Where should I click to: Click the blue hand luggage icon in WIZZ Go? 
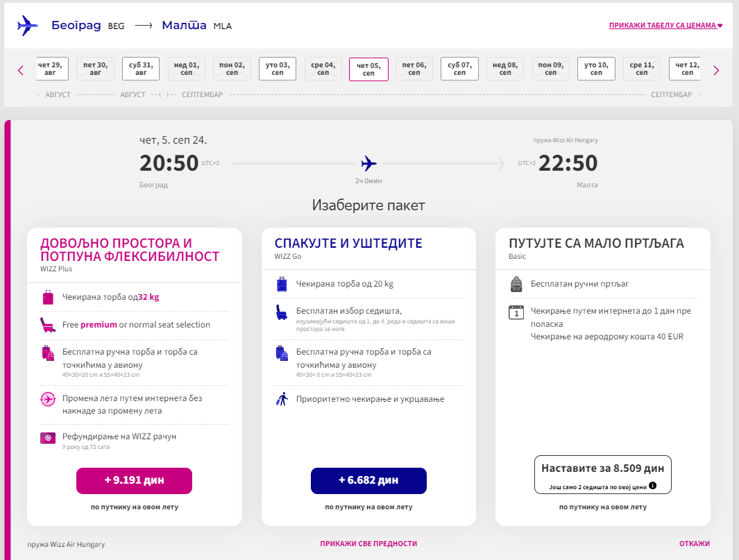tap(281, 353)
